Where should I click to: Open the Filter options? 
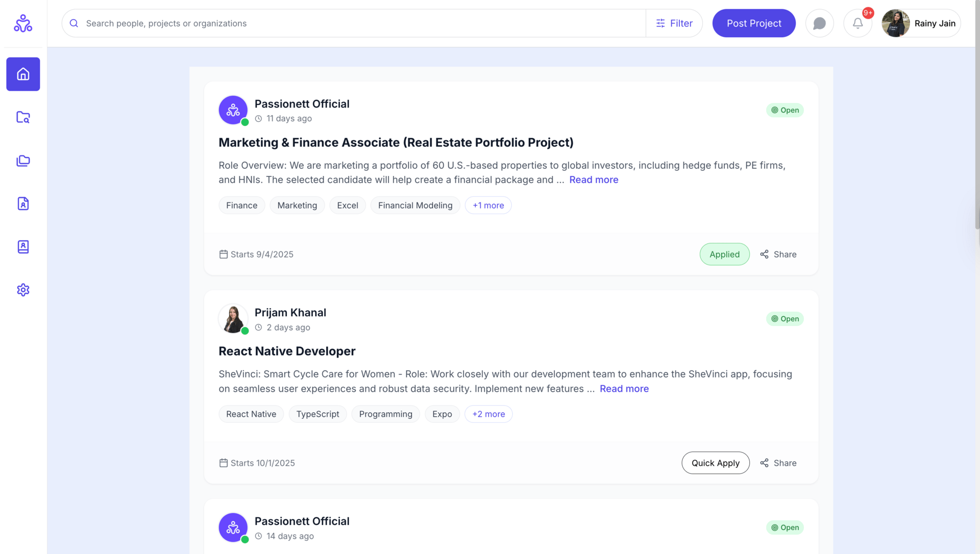coord(674,23)
